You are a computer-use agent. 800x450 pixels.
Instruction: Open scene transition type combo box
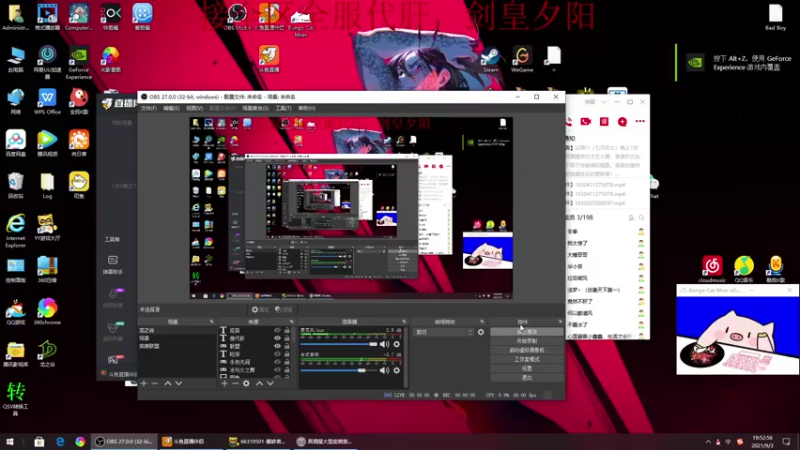tap(444, 332)
